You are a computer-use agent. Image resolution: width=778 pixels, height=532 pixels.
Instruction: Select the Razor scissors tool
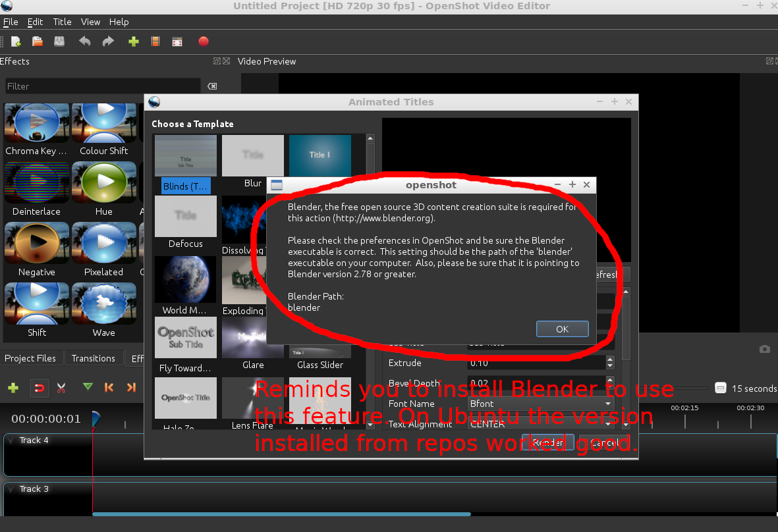61,388
